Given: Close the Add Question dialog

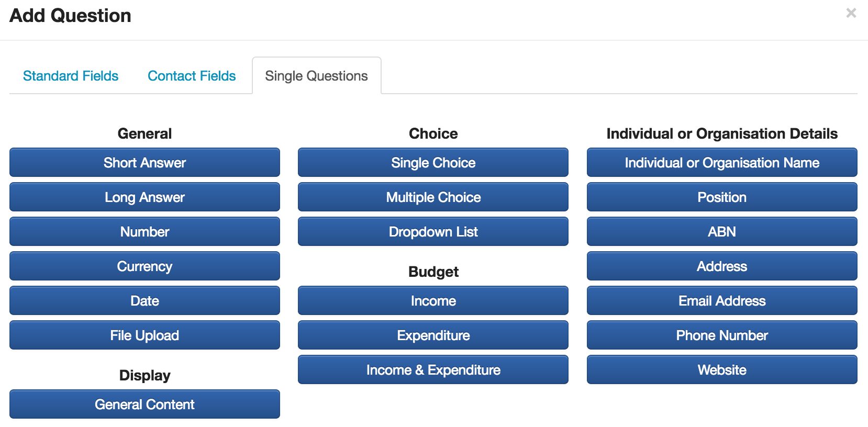Looking at the screenshot, I should click(x=851, y=13).
